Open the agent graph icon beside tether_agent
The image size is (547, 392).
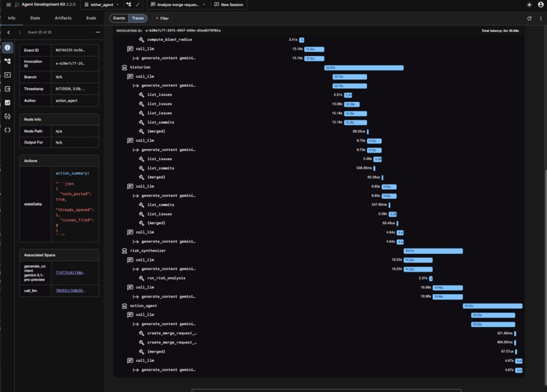click(129, 5)
